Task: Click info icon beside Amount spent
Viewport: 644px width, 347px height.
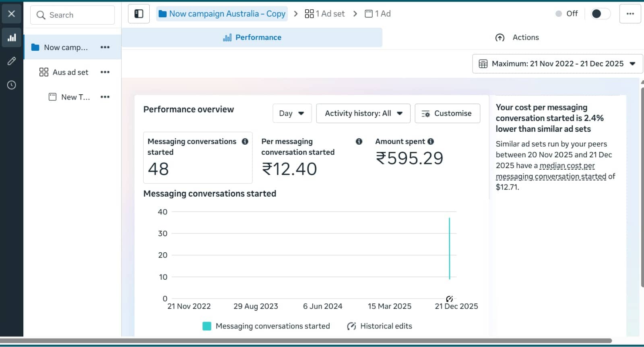Action: click(x=431, y=141)
